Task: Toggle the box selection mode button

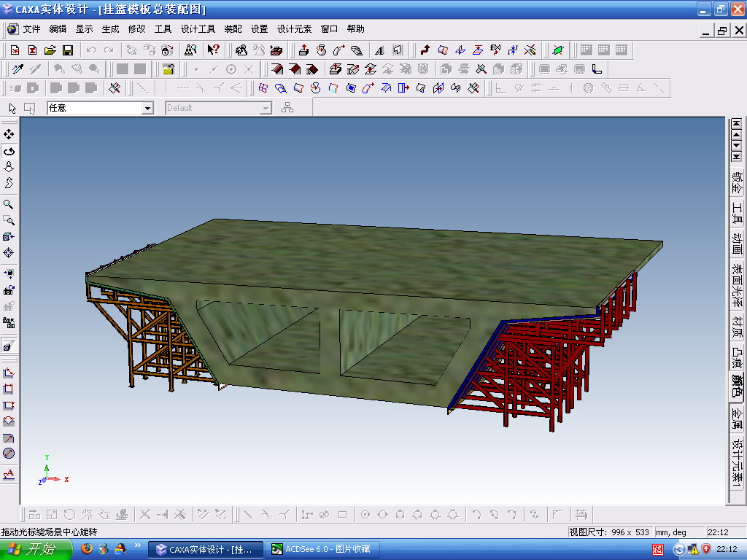Action: point(30,108)
